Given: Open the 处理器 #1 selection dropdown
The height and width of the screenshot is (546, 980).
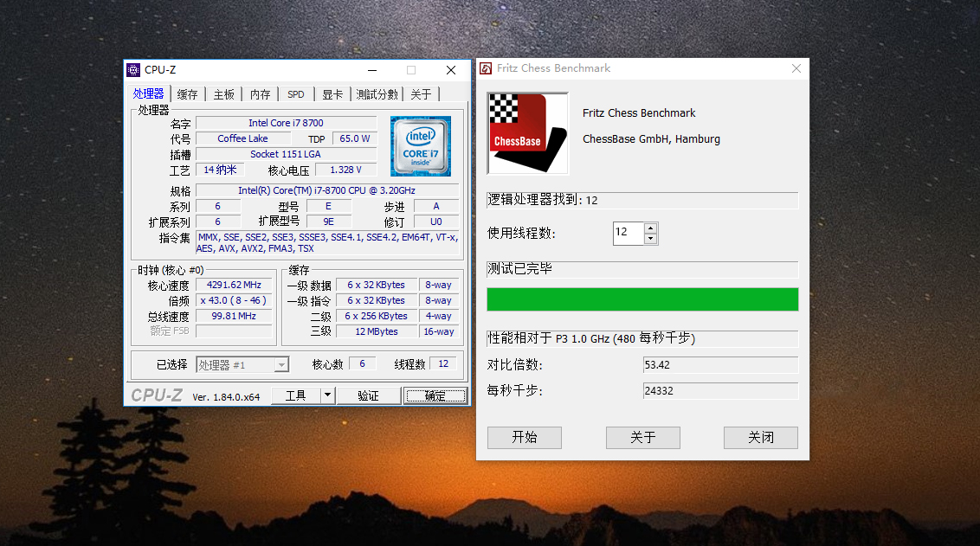Looking at the screenshot, I should click(242, 365).
